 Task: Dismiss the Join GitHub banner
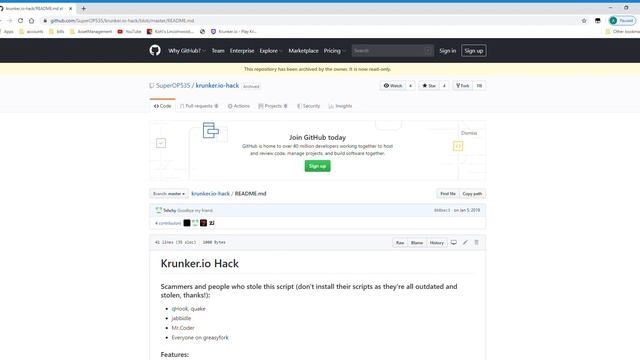(469, 133)
